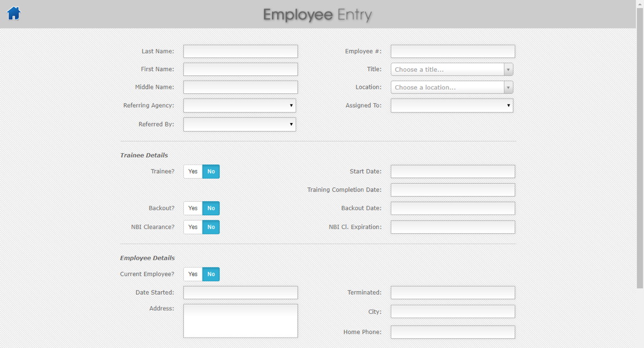Click the Employee # field
The width and height of the screenshot is (644, 348).
pyautogui.click(x=451, y=51)
